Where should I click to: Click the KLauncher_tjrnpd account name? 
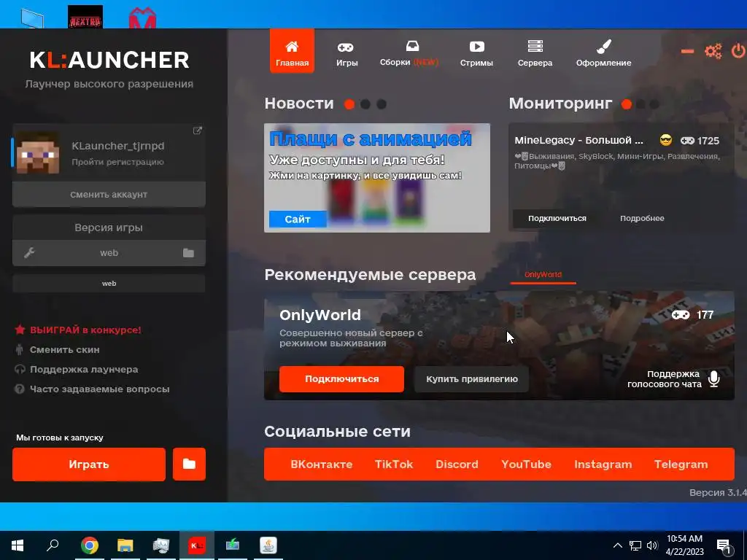[x=118, y=146]
